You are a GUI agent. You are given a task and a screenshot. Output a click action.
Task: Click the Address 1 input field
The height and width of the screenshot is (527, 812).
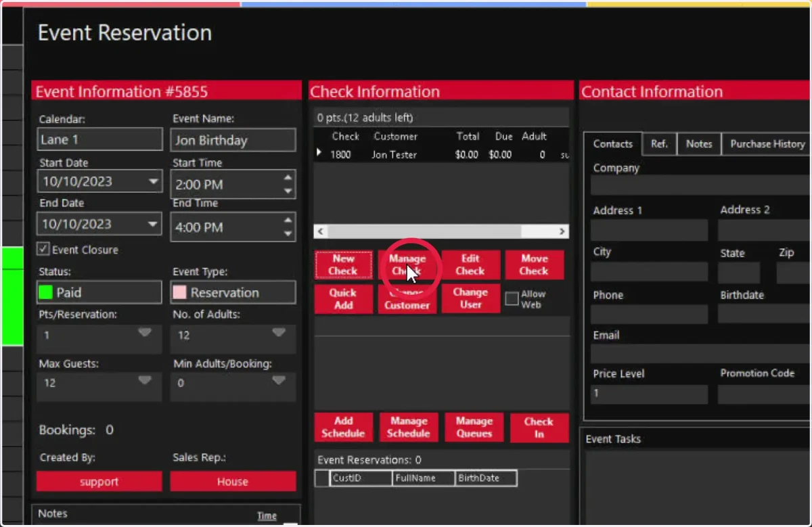(649, 230)
